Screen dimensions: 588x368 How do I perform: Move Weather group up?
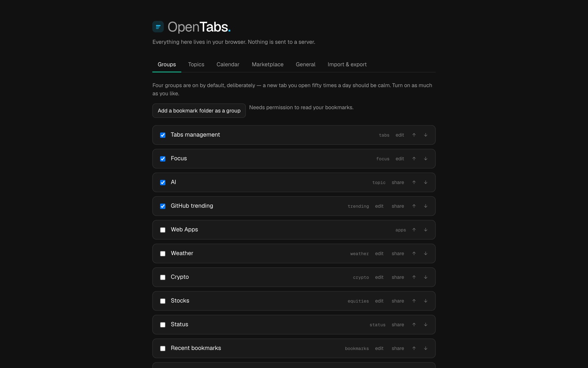tap(414, 254)
